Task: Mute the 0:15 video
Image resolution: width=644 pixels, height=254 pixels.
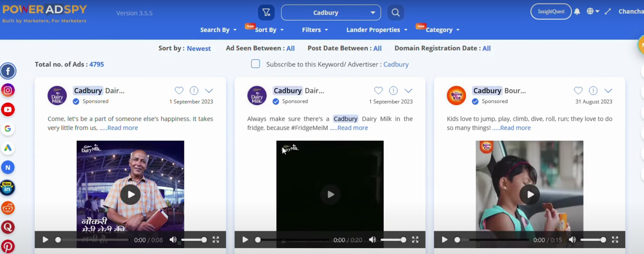Action: (x=572, y=240)
